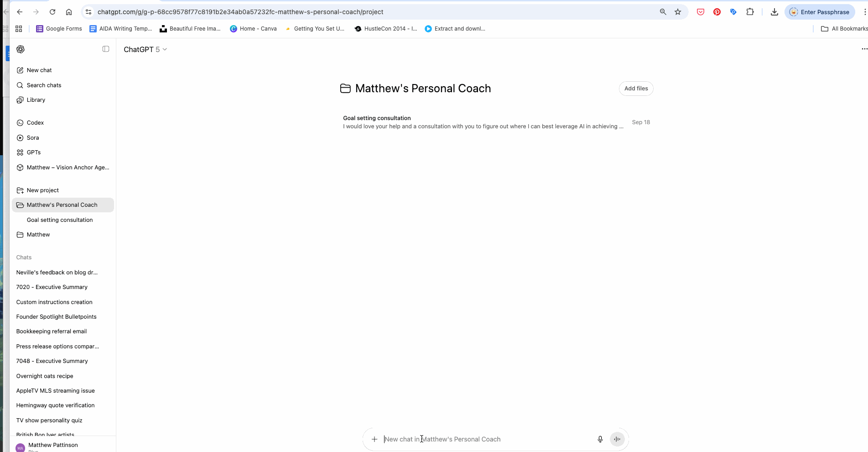Open the ChatGPT 5 model dropdown
This screenshot has height=452, width=868.
[146, 49]
